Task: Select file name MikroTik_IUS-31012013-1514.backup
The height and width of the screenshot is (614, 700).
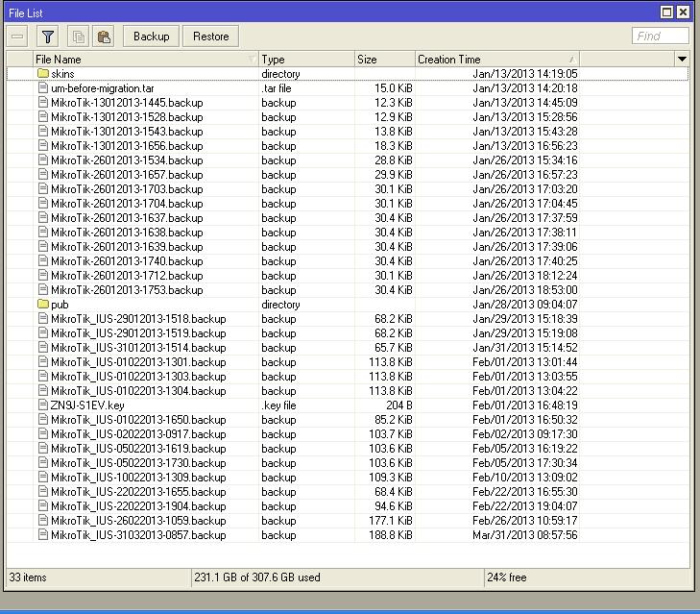Action: [x=138, y=348]
